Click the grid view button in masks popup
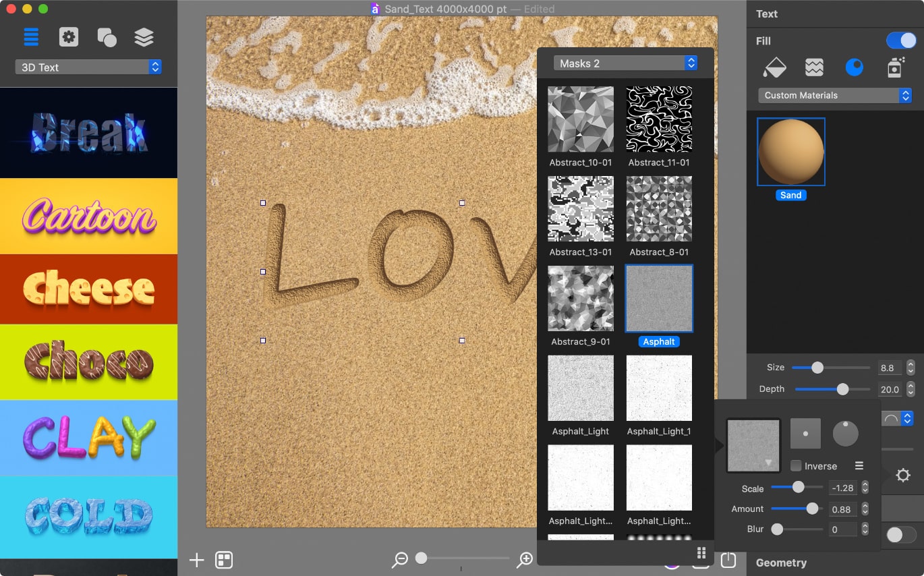 coord(701,552)
